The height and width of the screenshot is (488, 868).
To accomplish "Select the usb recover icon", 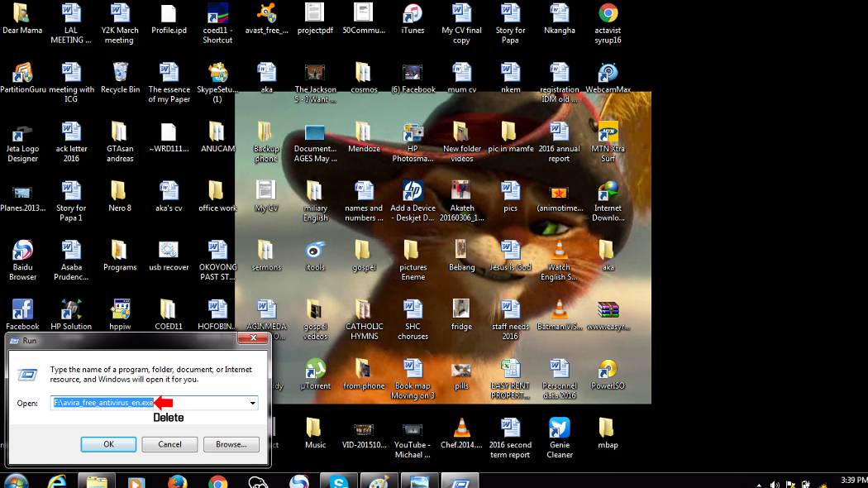I will click(169, 256).
